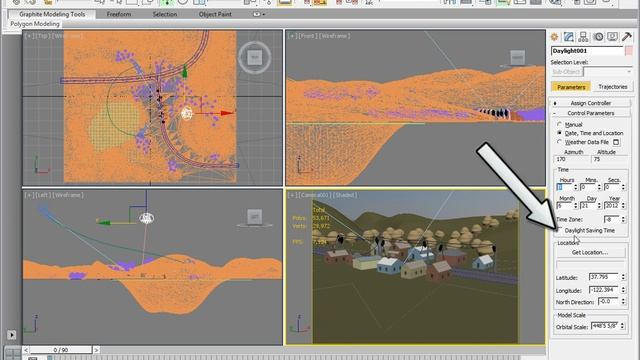The image size is (640, 360).
Task: Adjust the Secs spinner arrows
Action: coord(623,187)
